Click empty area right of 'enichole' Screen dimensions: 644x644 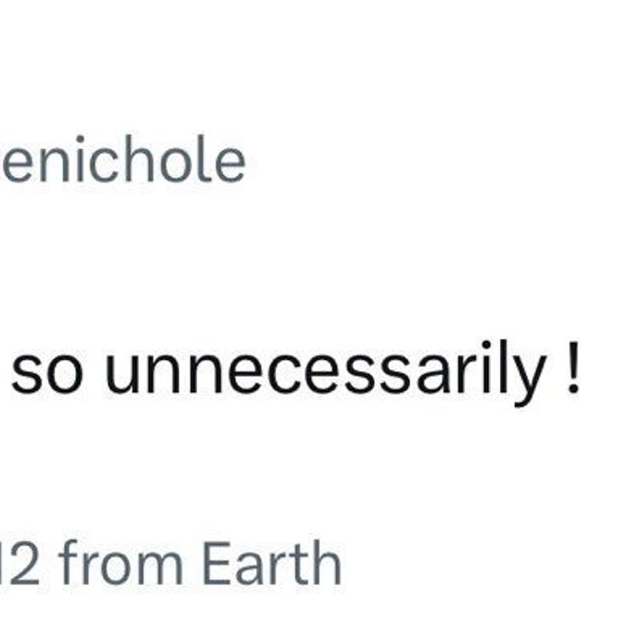tap(444, 159)
